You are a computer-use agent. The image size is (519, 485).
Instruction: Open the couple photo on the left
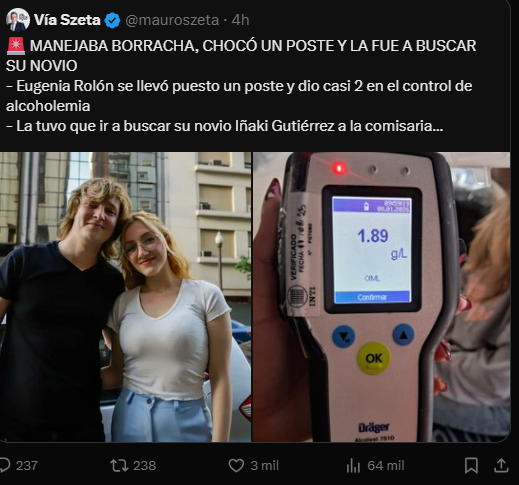tap(125, 297)
